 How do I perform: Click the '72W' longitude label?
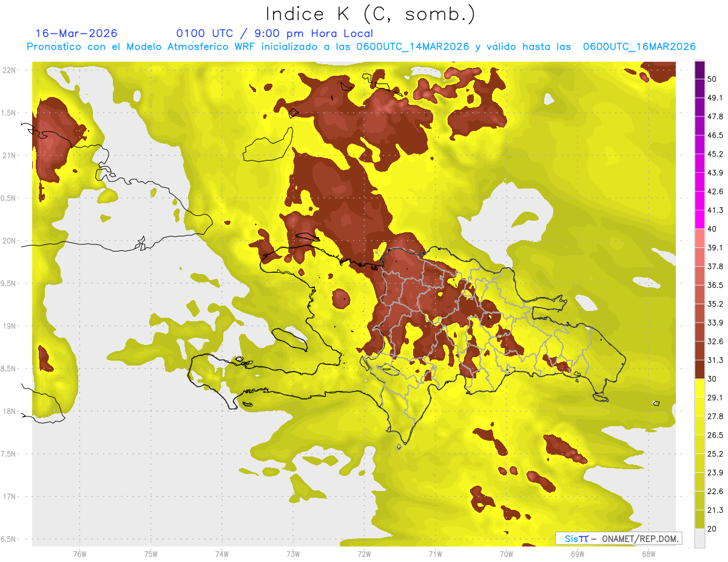[x=364, y=554]
